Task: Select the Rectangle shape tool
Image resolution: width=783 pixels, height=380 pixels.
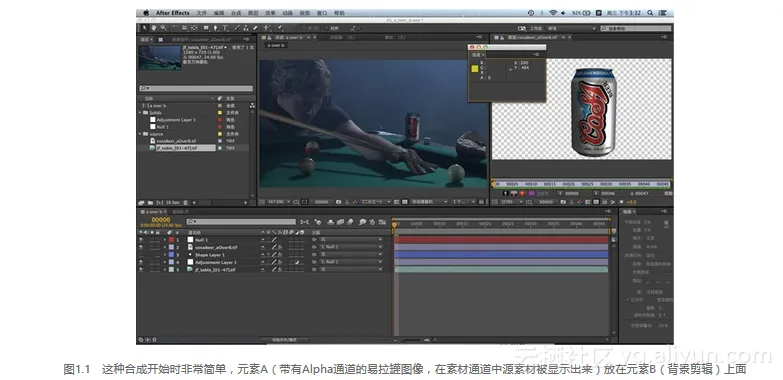Action: coord(206,28)
